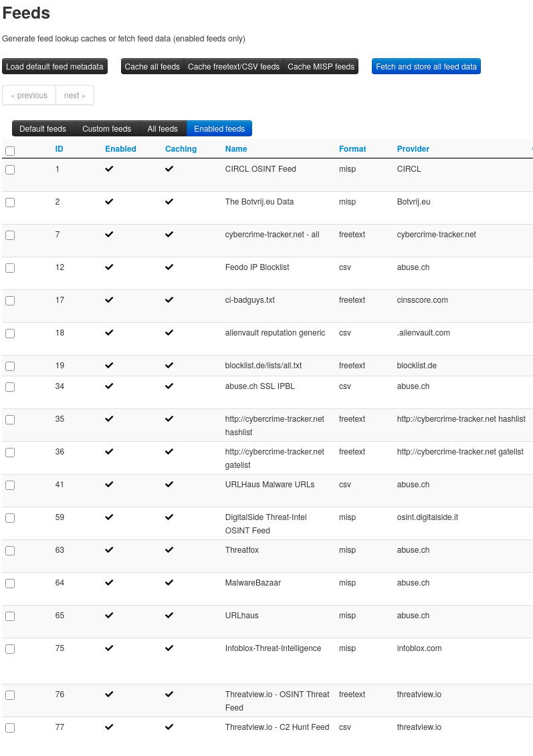Viewport: 533px width, 756px height.
Task: Click the ID cell '59'
Action: point(60,517)
